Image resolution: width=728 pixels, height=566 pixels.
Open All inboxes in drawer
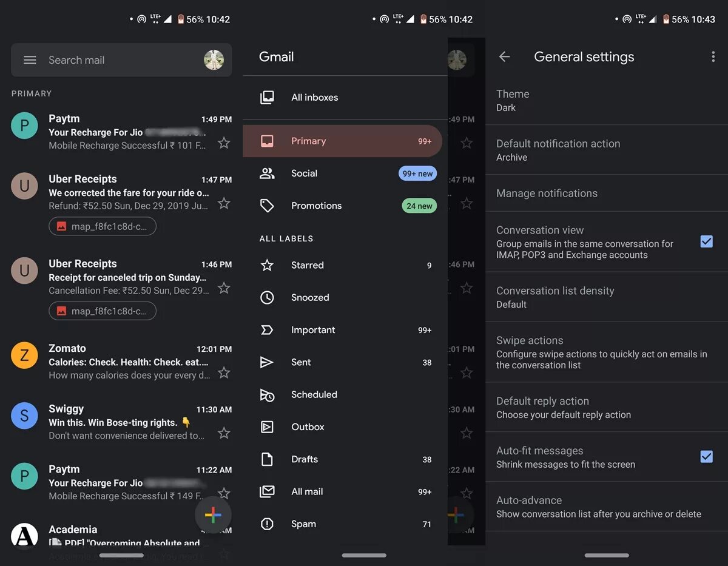[x=345, y=97]
